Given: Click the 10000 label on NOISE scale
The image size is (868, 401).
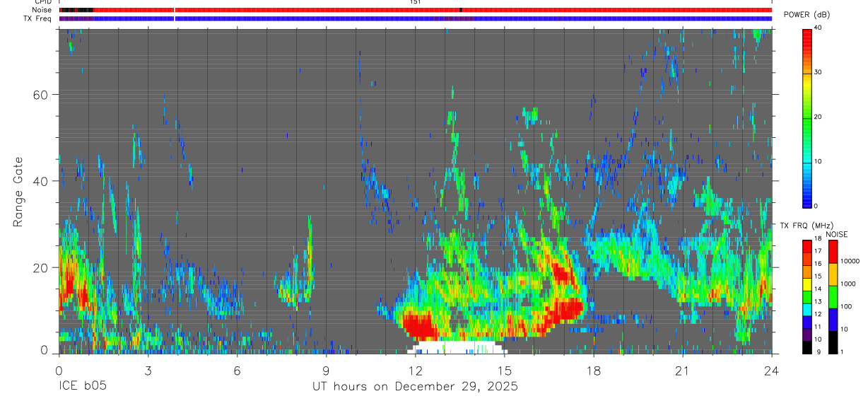Looking at the screenshot, I should click(x=849, y=261).
